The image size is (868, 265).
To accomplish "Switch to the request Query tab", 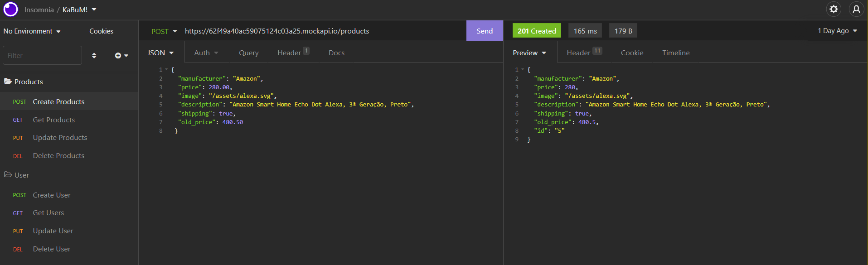I will 249,53.
